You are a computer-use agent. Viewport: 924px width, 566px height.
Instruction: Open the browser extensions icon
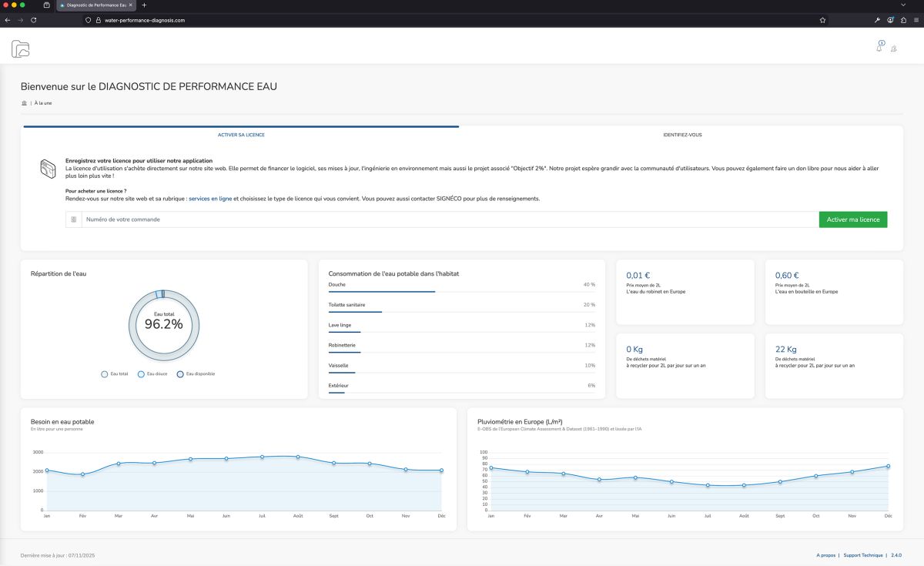tap(903, 20)
